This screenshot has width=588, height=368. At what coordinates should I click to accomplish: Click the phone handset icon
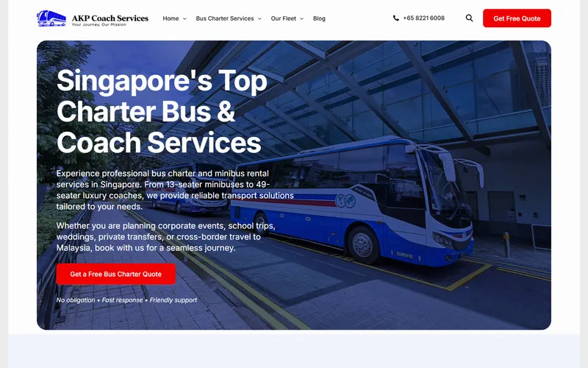pos(395,18)
